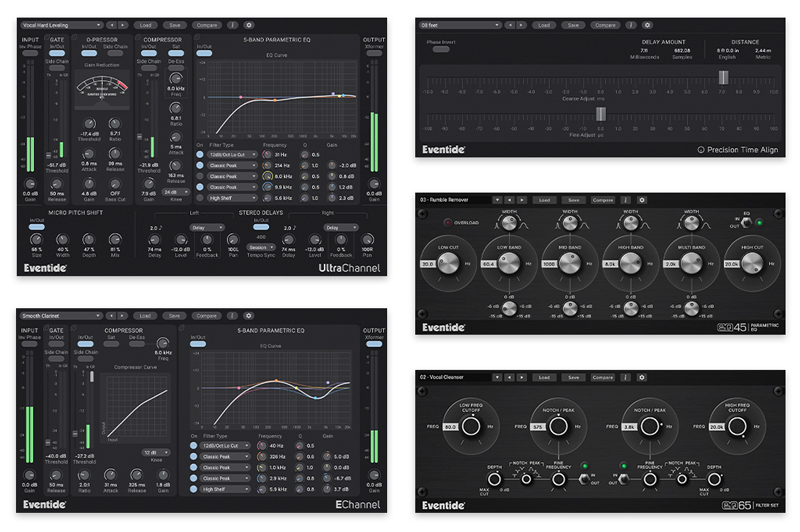Screen dimensions: 800x532
Task: Open EQ45 settings gear icon
Action: tap(642, 200)
